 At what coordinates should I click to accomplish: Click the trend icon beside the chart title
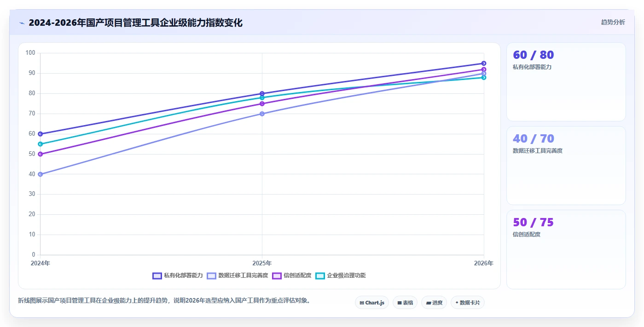[x=22, y=23]
